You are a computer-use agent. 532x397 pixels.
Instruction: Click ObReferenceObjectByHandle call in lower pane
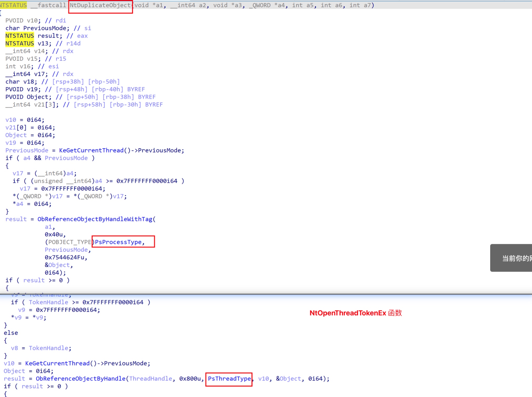pyautogui.click(x=81, y=379)
